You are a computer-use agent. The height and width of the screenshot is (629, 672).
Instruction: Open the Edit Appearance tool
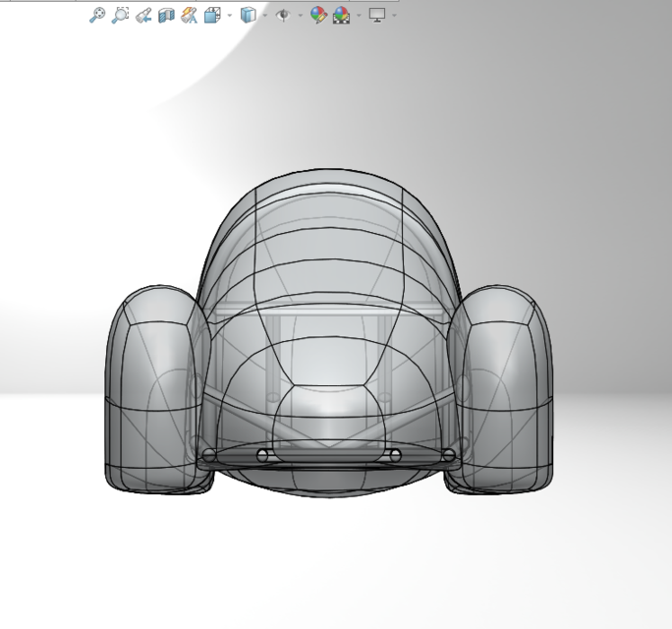(x=317, y=15)
